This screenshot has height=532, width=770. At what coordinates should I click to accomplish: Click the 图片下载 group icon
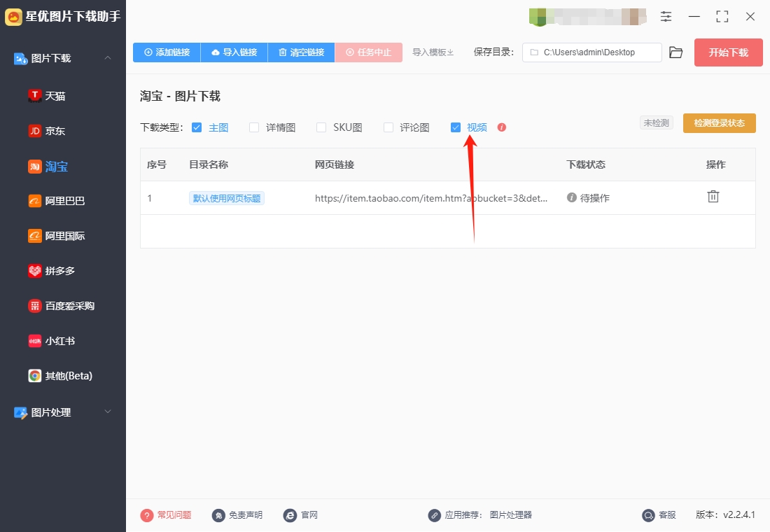[20, 59]
